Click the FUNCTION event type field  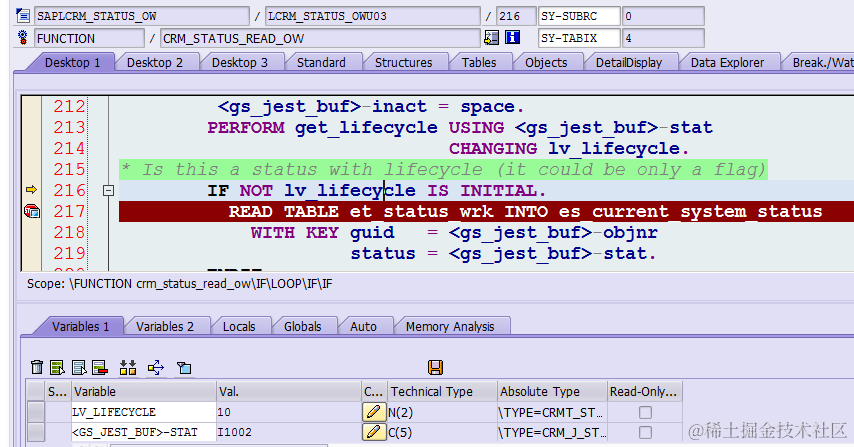coord(89,38)
